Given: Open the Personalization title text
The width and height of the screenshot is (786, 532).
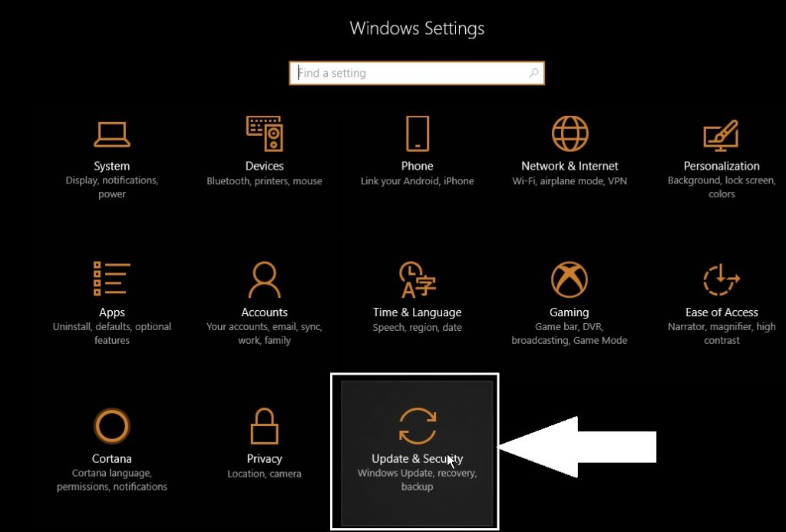Looking at the screenshot, I should 722,166.
